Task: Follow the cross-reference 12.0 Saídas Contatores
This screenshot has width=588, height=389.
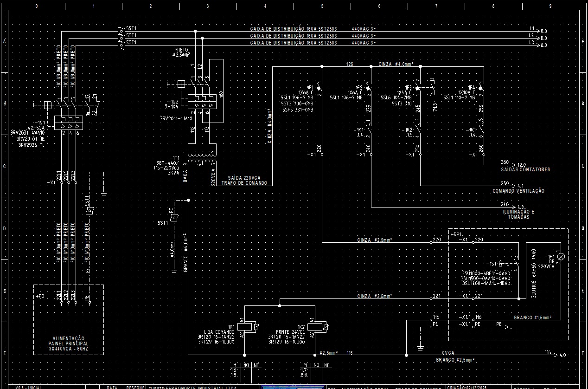Action: 522,165
